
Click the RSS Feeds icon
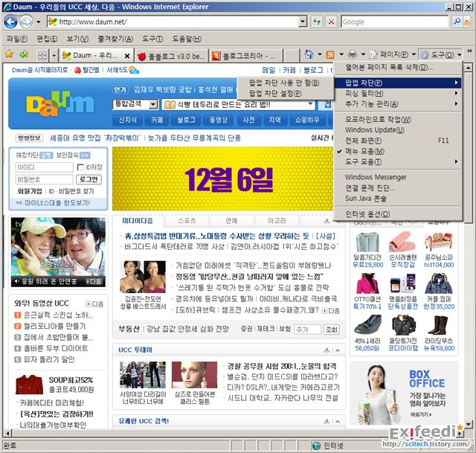coord(330,54)
